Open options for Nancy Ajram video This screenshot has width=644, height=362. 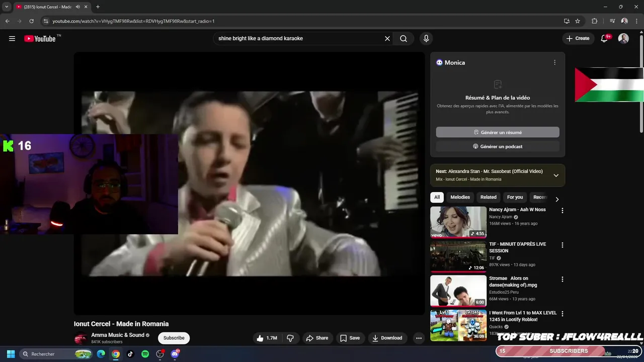pos(562,211)
